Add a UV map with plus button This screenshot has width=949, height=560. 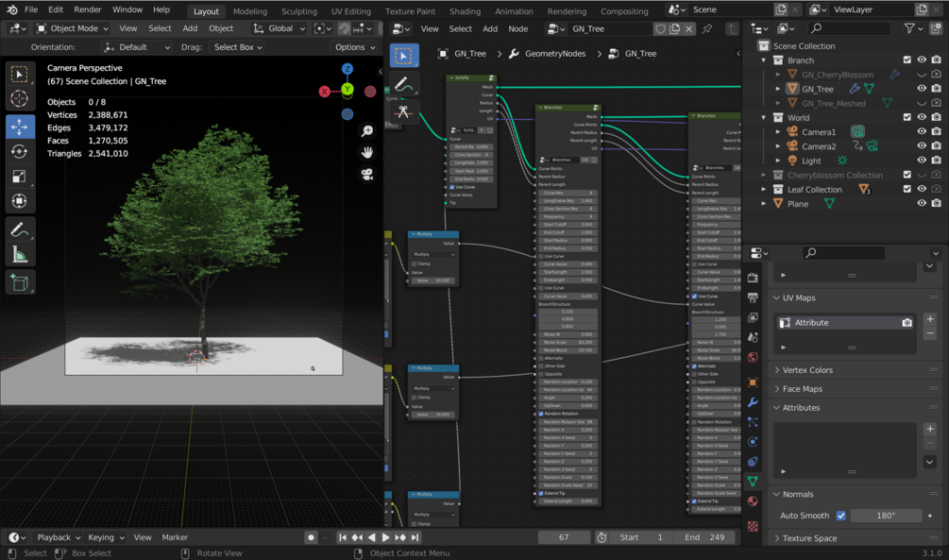[x=930, y=319]
